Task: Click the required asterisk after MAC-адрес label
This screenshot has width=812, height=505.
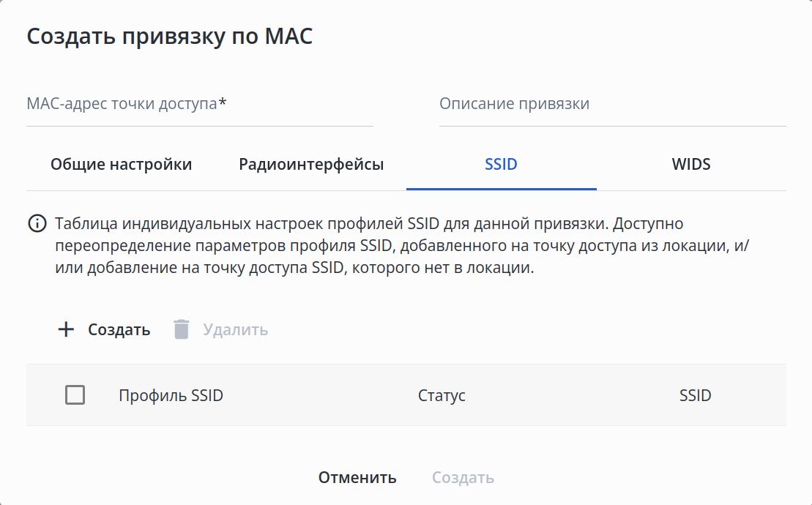Action: click(x=223, y=103)
